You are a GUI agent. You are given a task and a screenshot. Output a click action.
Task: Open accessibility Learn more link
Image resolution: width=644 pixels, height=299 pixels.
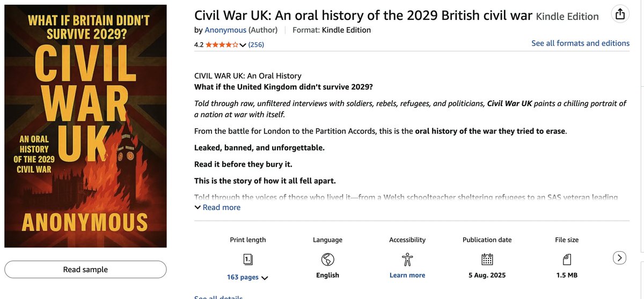(407, 275)
